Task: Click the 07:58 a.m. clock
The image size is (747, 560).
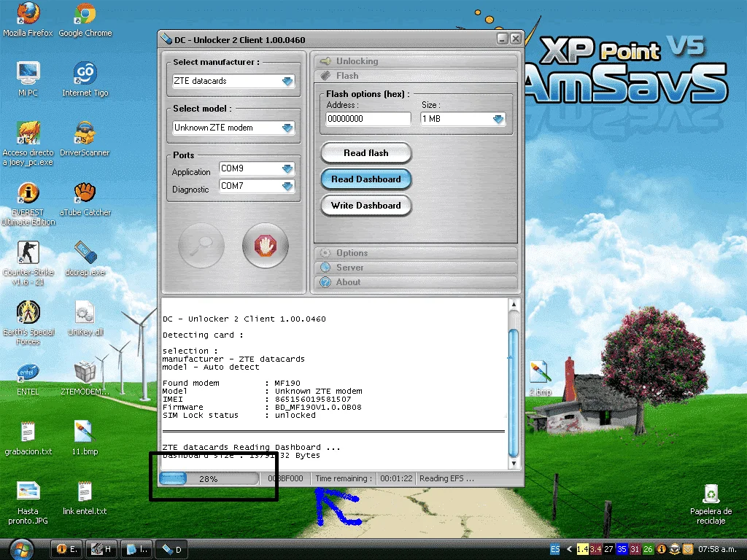Action: (719, 549)
